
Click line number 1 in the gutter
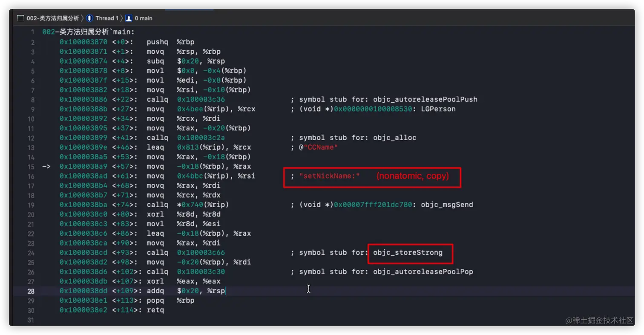(x=33, y=32)
